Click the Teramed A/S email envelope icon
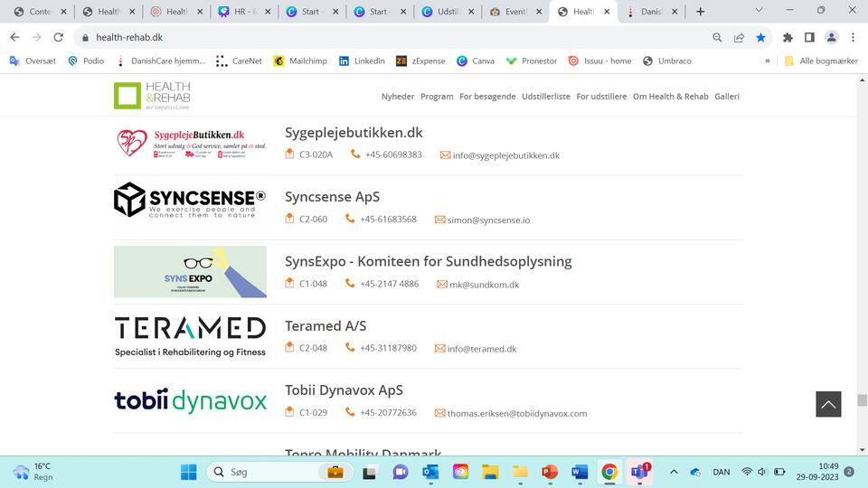Image resolution: width=868 pixels, height=488 pixels. 439,349
